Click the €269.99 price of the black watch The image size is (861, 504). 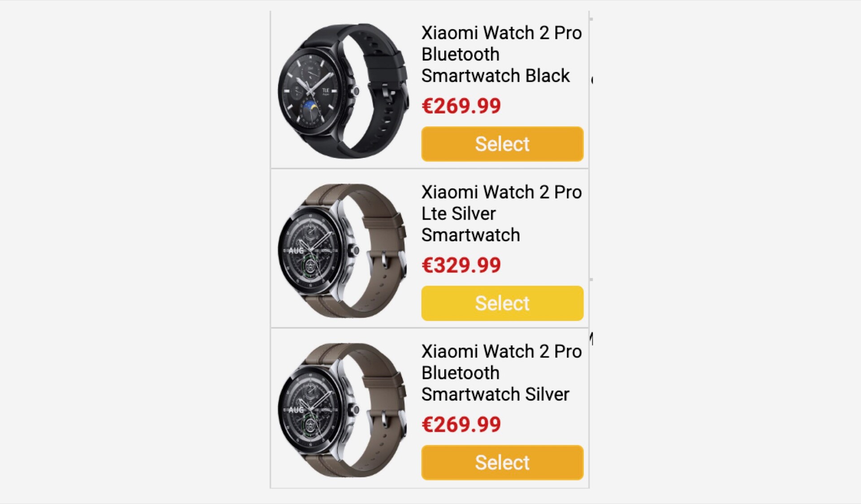click(461, 106)
